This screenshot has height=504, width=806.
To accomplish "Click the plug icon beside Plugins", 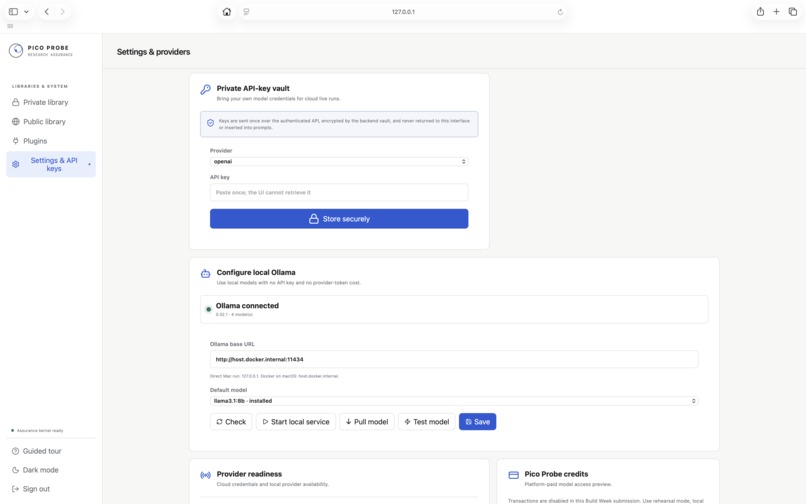I will pyautogui.click(x=15, y=141).
